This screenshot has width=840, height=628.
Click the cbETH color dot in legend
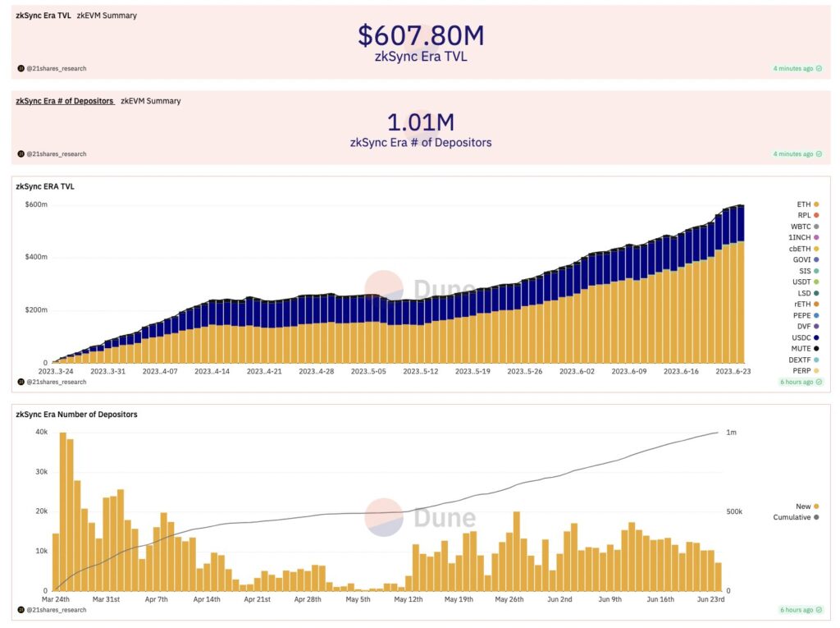816,249
